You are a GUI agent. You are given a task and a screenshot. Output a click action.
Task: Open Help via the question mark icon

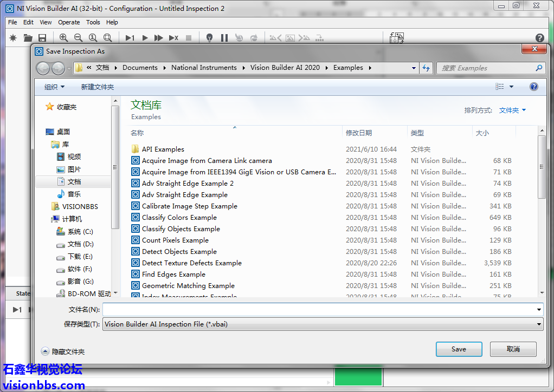pos(539,38)
